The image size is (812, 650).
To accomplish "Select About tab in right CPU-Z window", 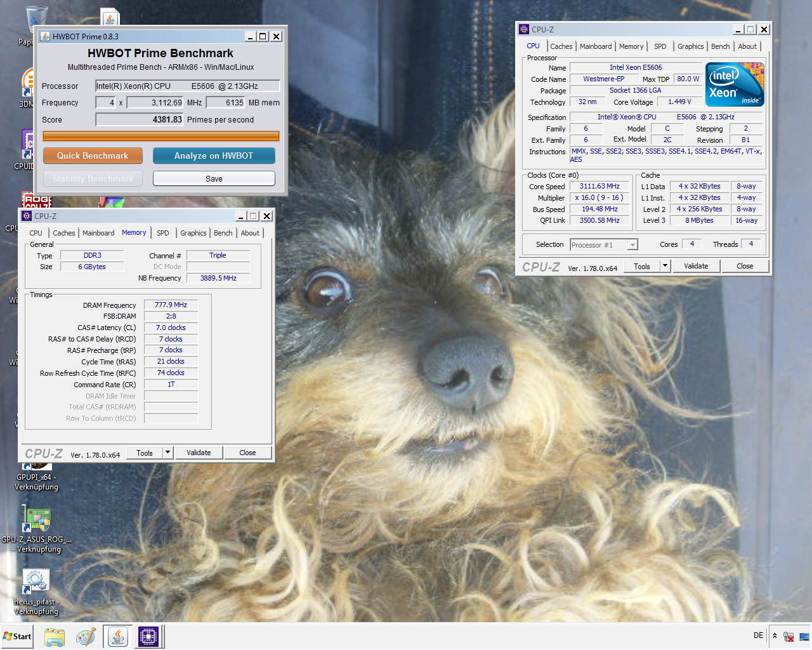I will click(747, 46).
